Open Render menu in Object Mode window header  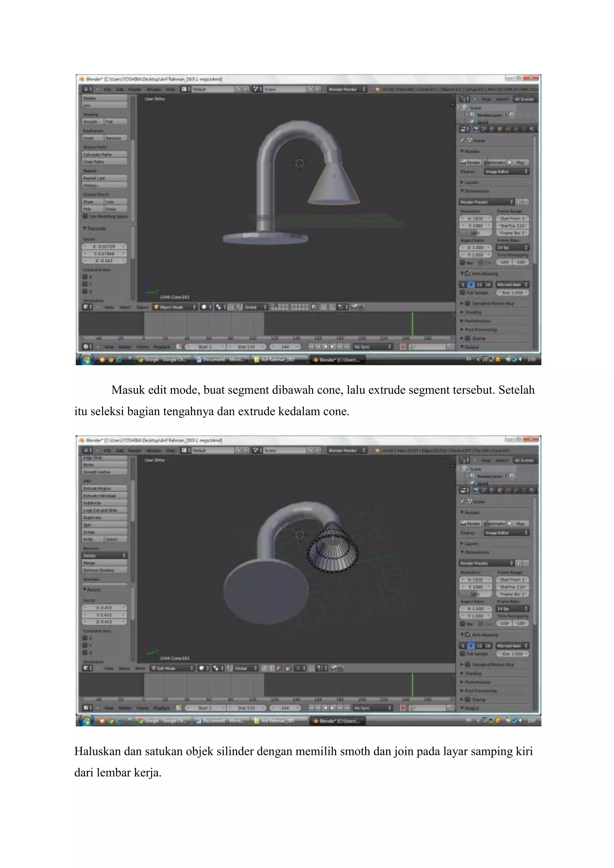pyautogui.click(x=134, y=89)
